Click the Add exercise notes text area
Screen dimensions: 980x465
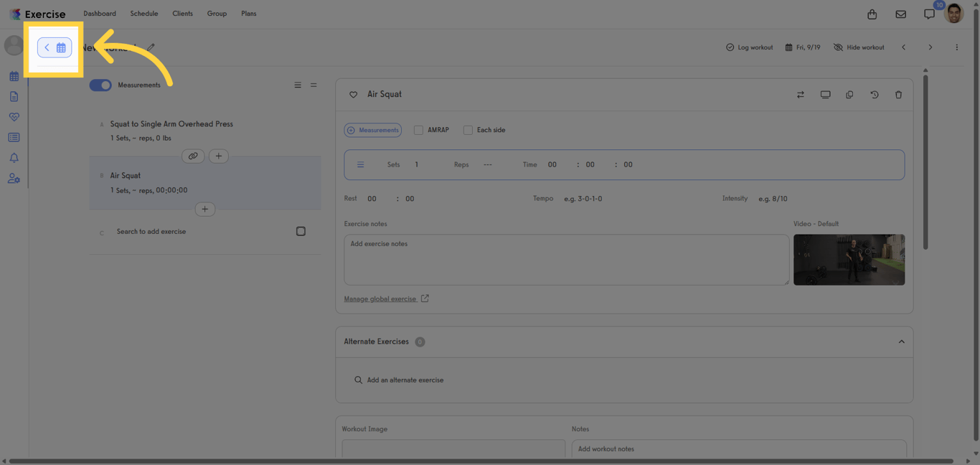click(567, 260)
